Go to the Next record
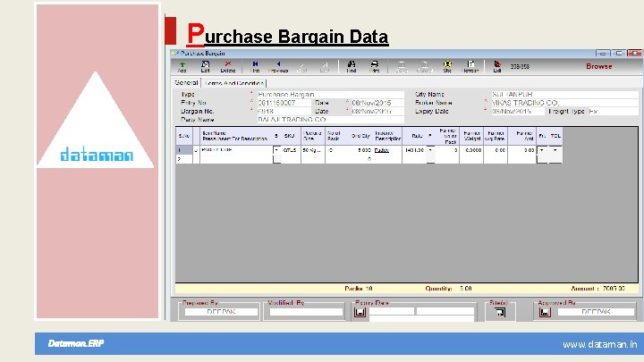 pyautogui.click(x=302, y=66)
